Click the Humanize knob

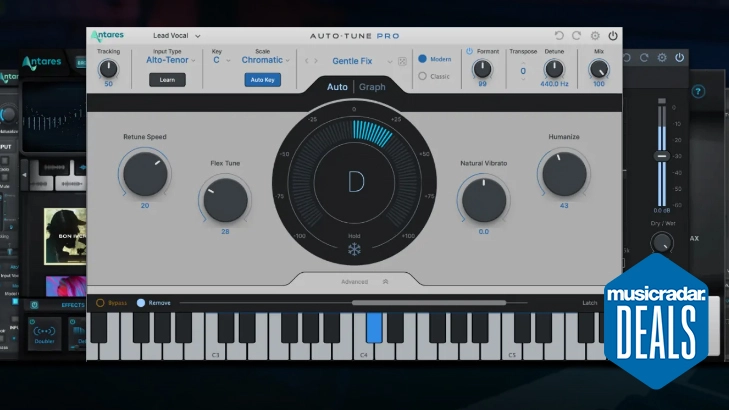click(564, 173)
